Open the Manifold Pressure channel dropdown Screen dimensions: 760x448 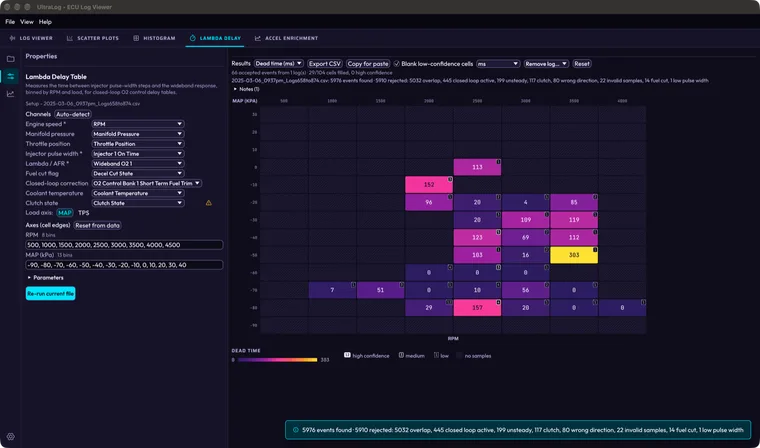tap(138, 134)
